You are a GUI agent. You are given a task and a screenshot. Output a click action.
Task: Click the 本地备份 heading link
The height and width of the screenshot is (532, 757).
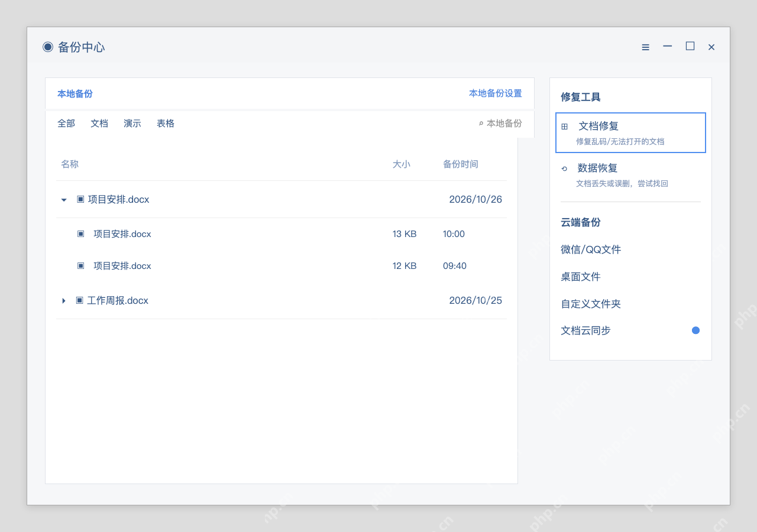(x=75, y=93)
